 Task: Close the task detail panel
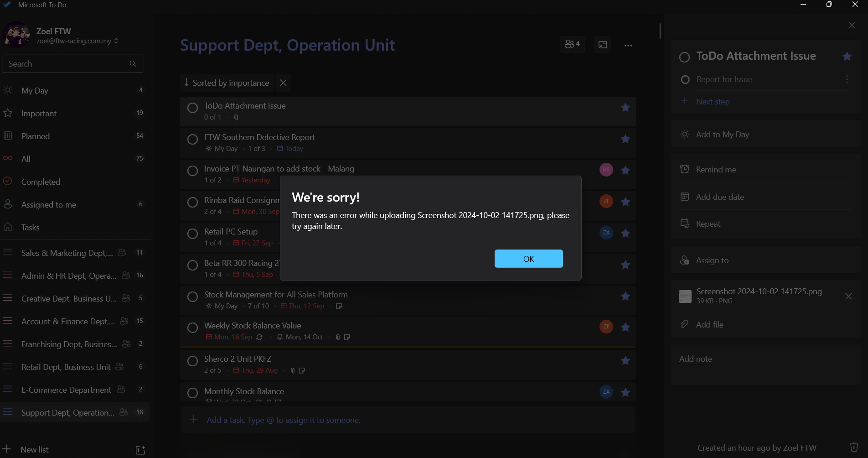tap(852, 26)
